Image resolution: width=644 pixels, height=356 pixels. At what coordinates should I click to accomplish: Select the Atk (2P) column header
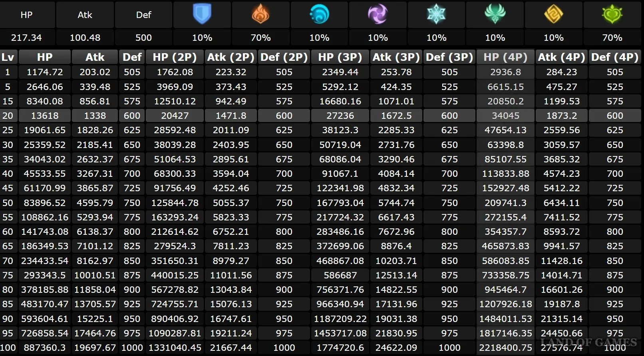(231, 57)
